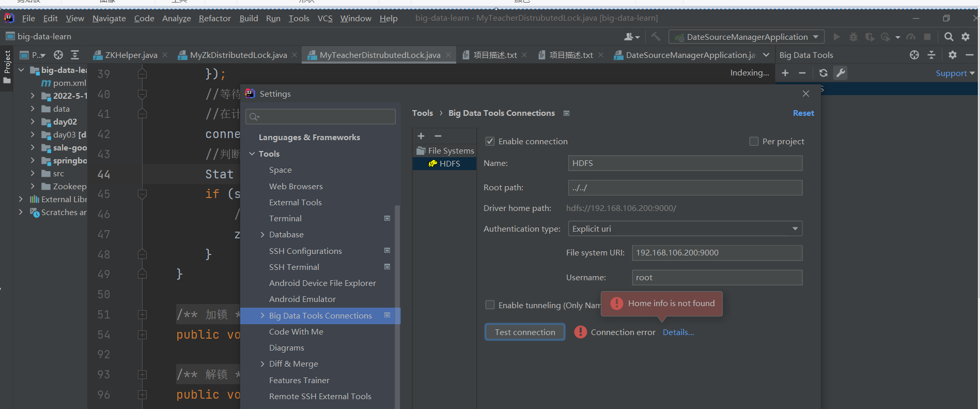Click the expand/collapse icon in Big Data Tools header
Viewport: 980px width, 409px height.
coord(931,55)
